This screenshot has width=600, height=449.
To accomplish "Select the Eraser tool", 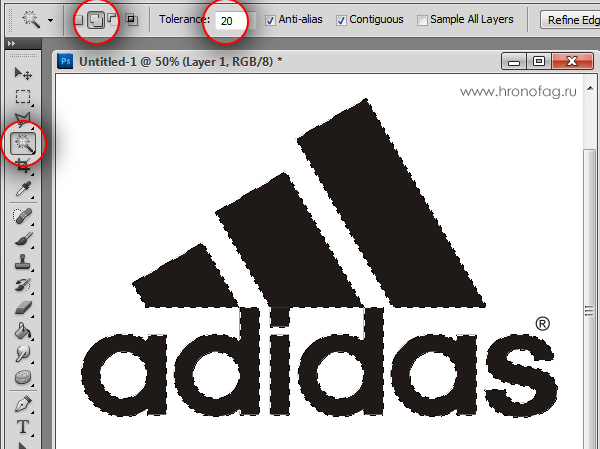I will [23, 308].
